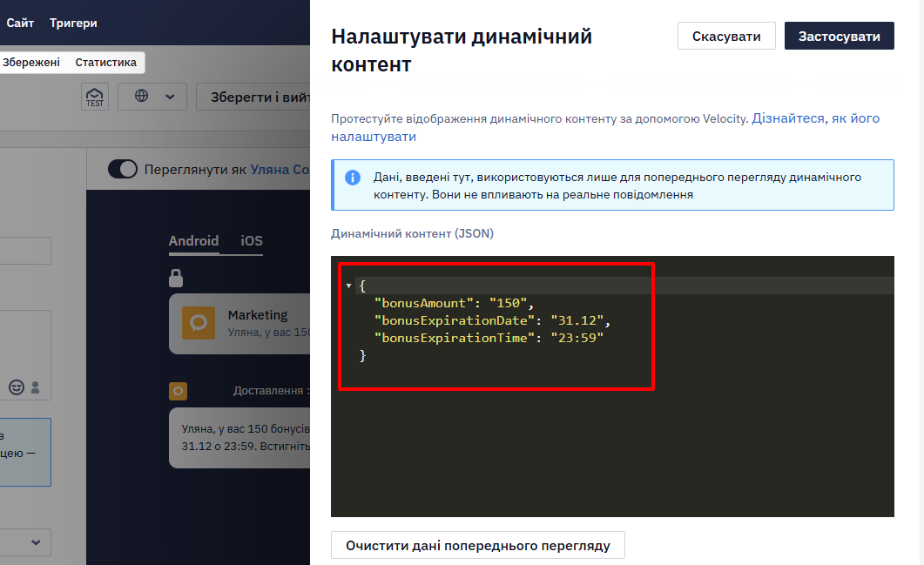Open the globe language selector
The height and width of the screenshot is (565, 924).
(141, 96)
